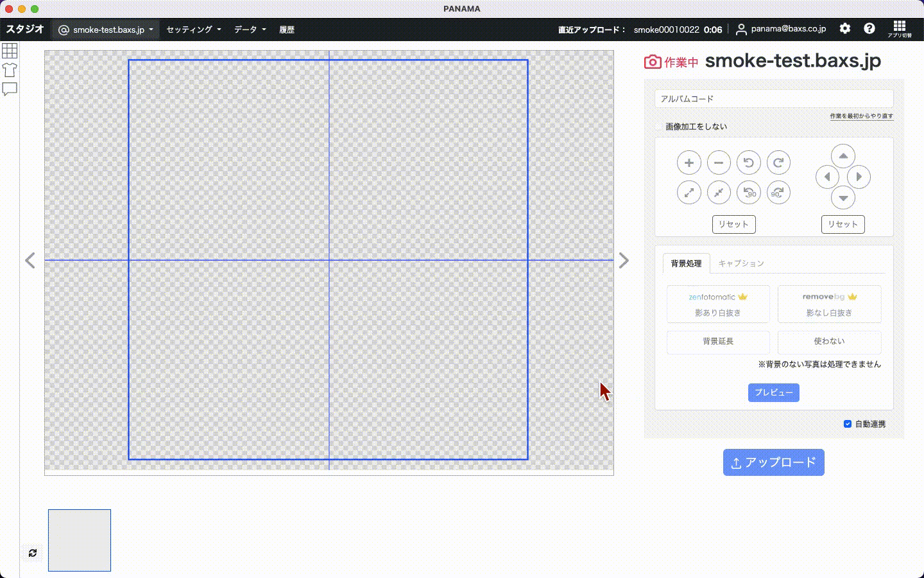Select the 背景延長 background option
The width and height of the screenshot is (924, 578).
click(717, 342)
